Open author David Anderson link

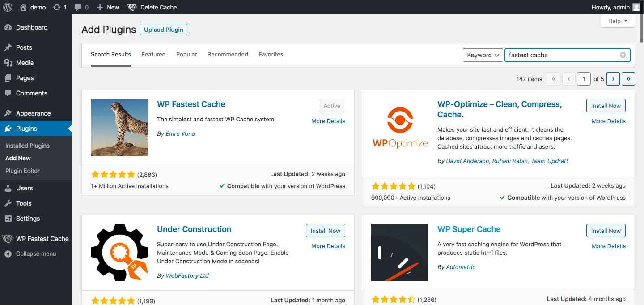point(467,161)
